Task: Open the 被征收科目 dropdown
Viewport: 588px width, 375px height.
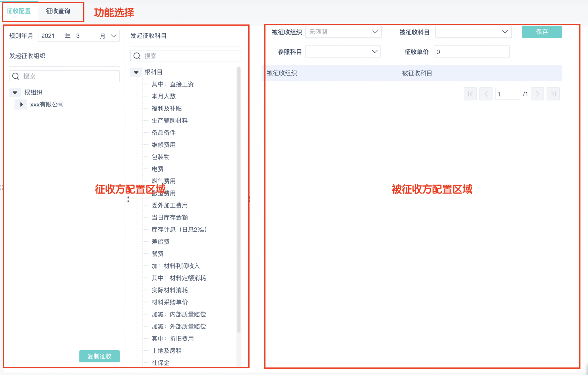Action: point(505,32)
